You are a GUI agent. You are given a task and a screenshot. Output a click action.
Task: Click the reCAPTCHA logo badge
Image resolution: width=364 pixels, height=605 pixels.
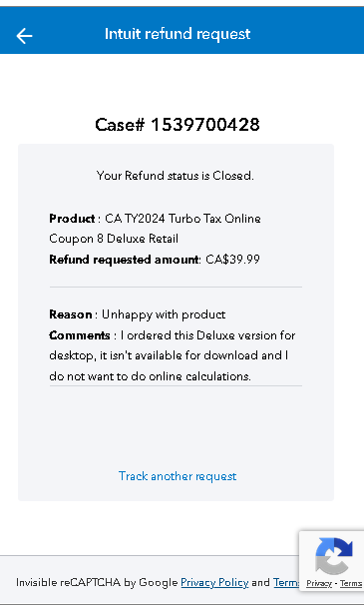[x=333, y=556]
